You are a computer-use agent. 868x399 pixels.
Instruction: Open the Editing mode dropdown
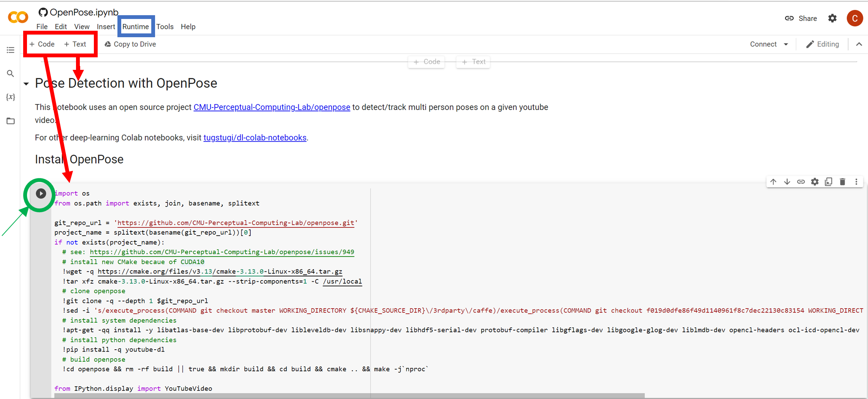click(x=822, y=44)
